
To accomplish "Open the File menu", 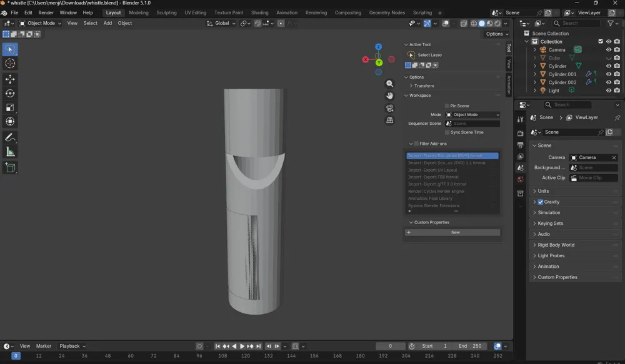I will click(x=14, y=12).
